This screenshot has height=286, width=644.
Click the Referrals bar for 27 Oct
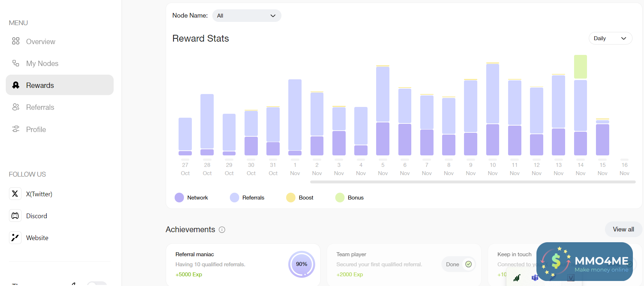(185, 134)
